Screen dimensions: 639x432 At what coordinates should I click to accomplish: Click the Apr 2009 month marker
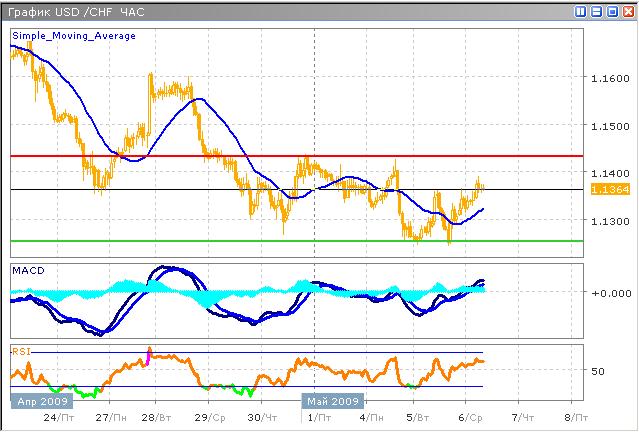(x=40, y=401)
